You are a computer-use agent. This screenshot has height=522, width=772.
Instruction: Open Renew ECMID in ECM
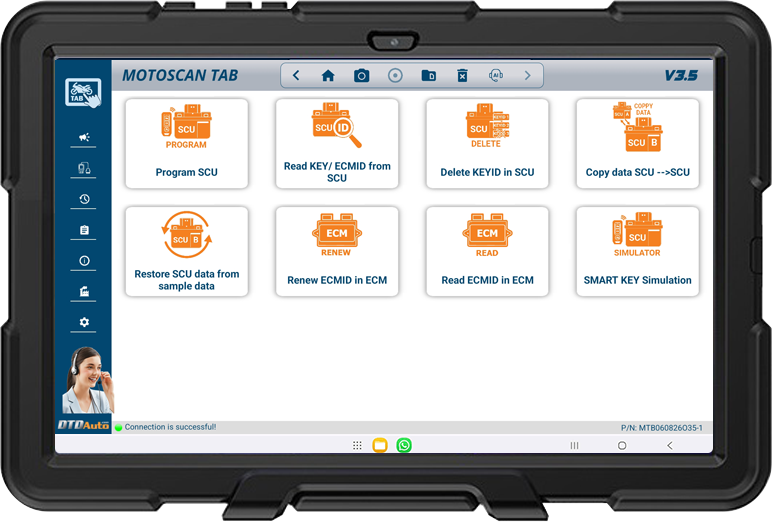(x=337, y=251)
